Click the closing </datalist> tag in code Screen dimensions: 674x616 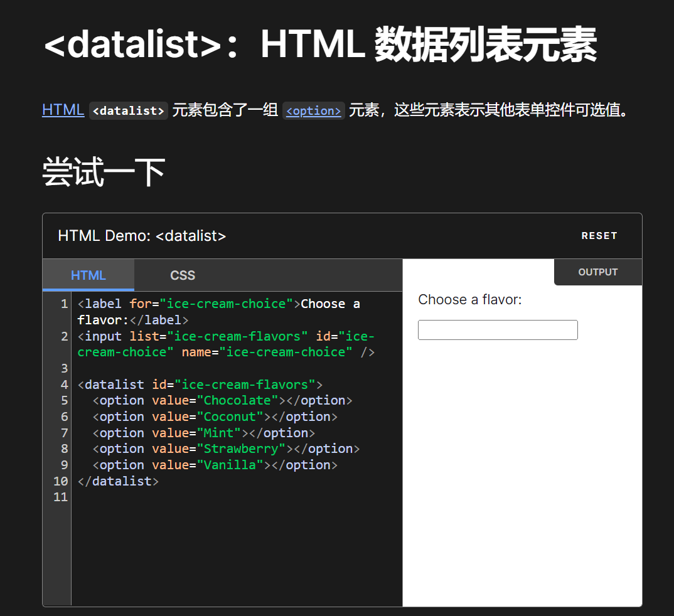[118, 482]
